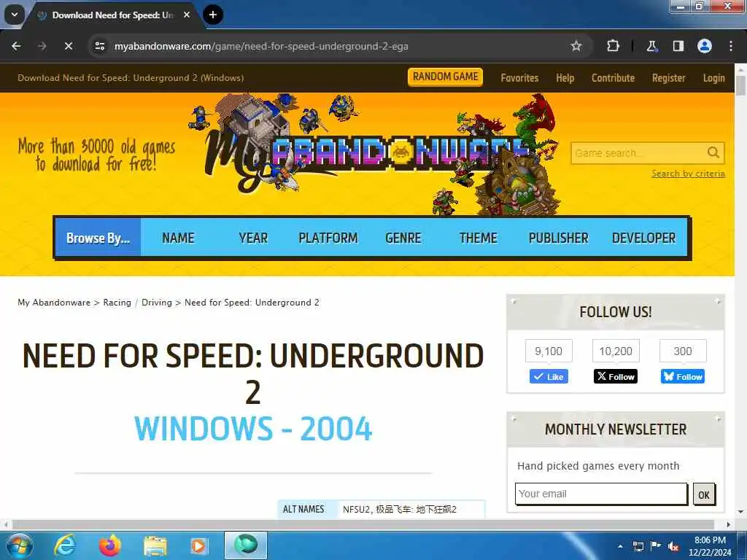Stop page loading with X button
Screen dimensions: 747x560
tap(69, 46)
